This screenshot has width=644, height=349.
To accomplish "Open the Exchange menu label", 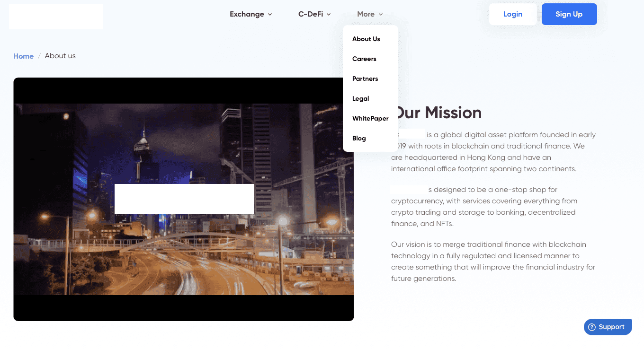I will [247, 14].
